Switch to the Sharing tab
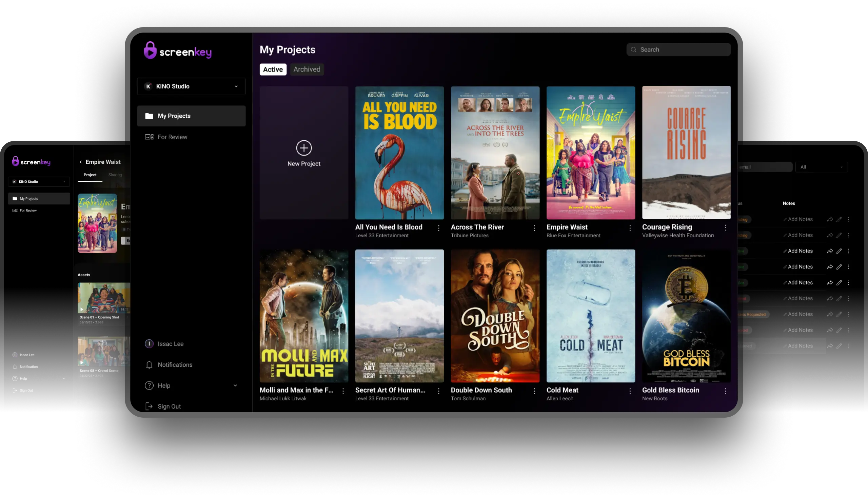The image size is (868, 499). (x=115, y=175)
